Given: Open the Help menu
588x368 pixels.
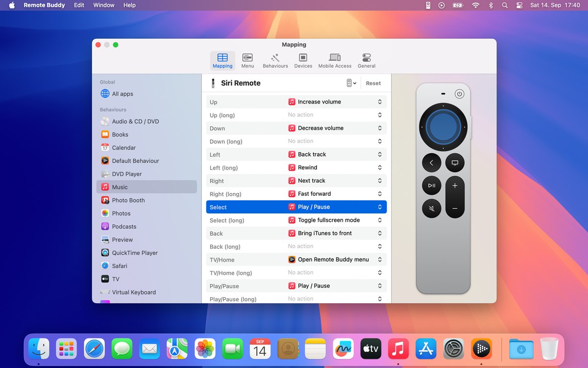Looking at the screenshot, I should coord(129,5).
